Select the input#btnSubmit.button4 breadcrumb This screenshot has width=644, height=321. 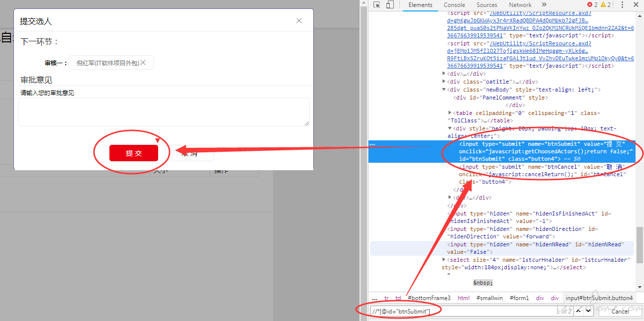pyautogui.click(x=599, y=298)
